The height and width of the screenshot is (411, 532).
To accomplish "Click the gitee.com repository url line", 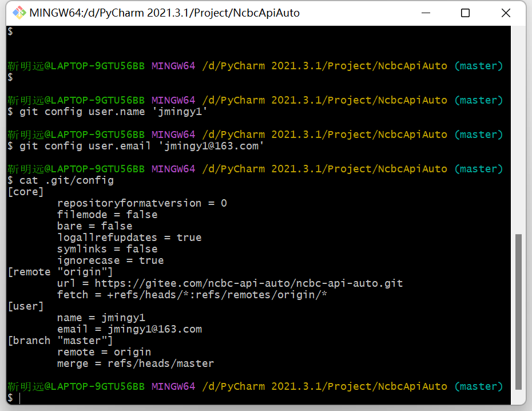I will click(230, 283).
